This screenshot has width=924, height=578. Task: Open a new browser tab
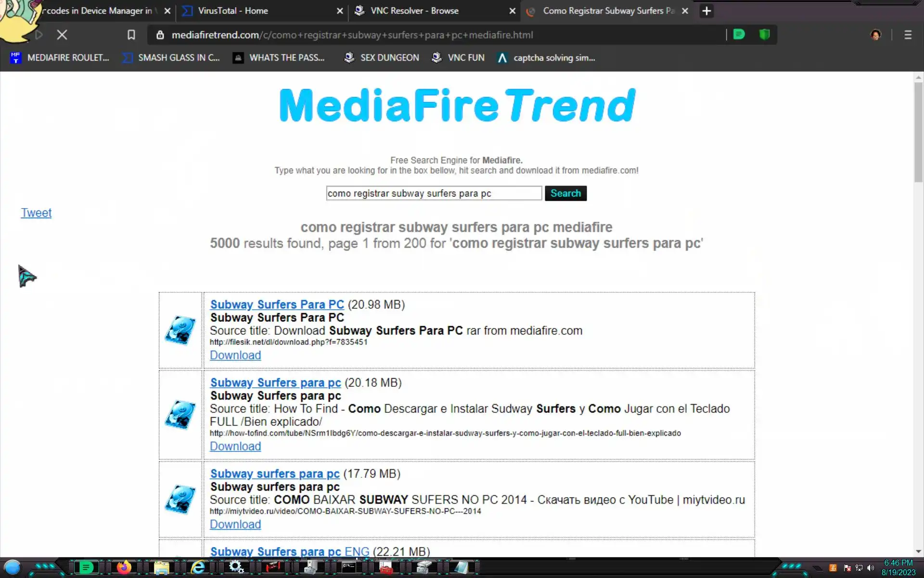pyautogui.click(x=706, y=11)
